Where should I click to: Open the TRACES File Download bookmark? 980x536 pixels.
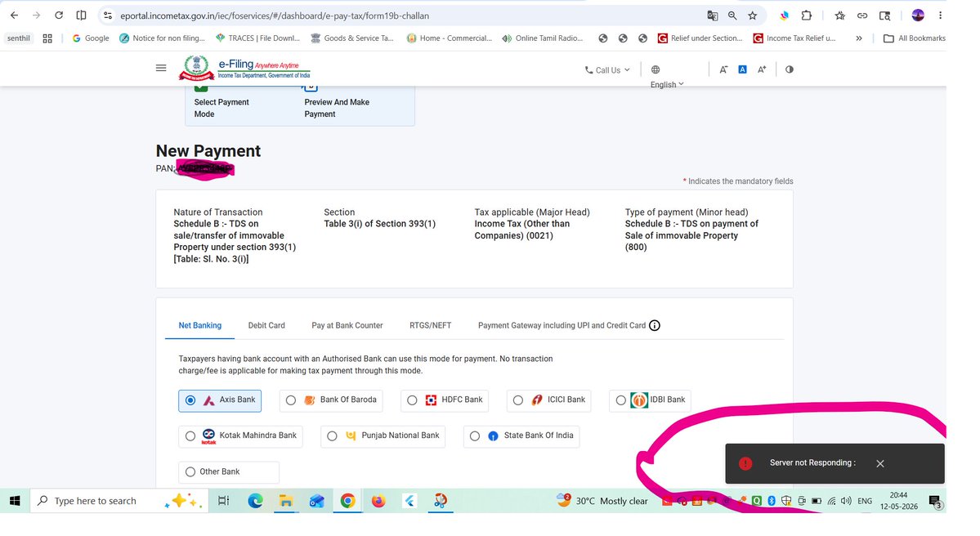point(257,38)
